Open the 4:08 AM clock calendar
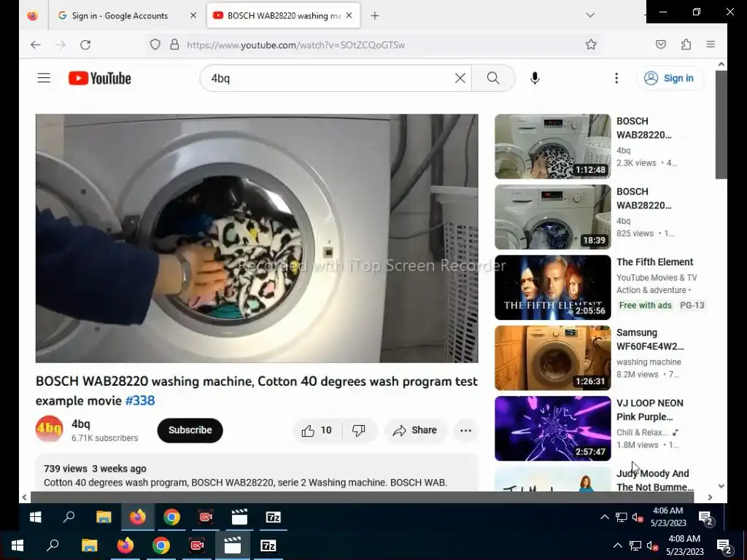Image resolution: width=747 pixels, height=560 pixels. pos(684,545)
